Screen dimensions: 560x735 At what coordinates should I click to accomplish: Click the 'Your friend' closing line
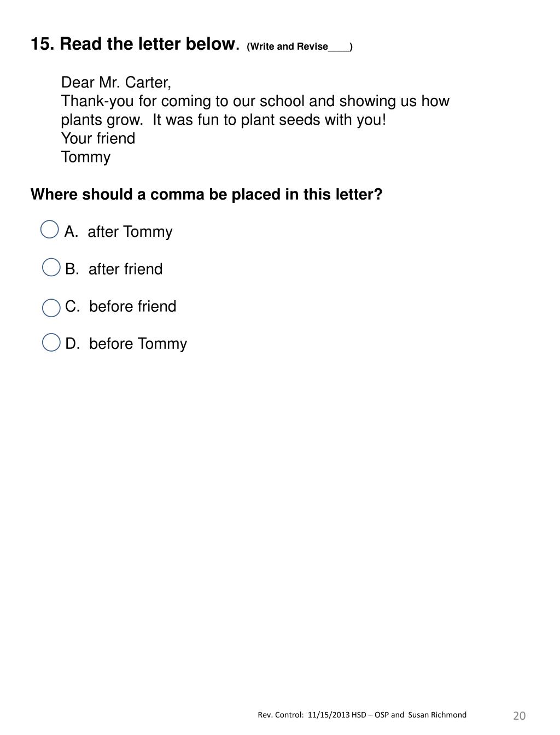(98, 138)
